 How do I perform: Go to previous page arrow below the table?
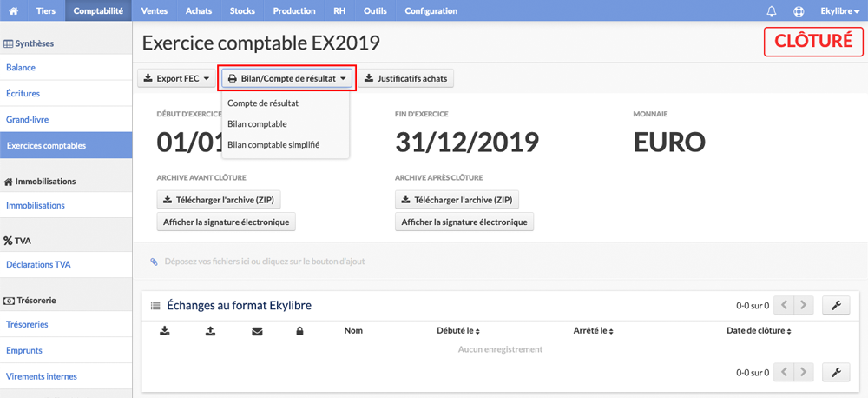tap(784, 373)
